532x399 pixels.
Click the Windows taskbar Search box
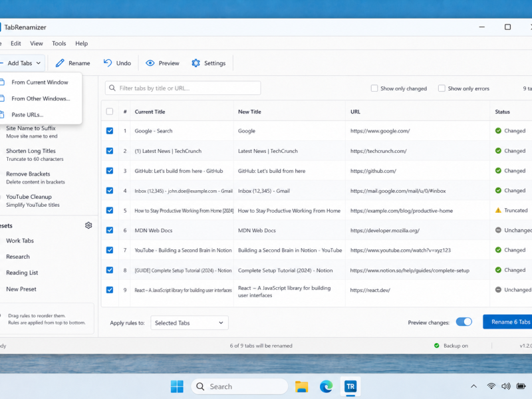click(x=239, y=386)
